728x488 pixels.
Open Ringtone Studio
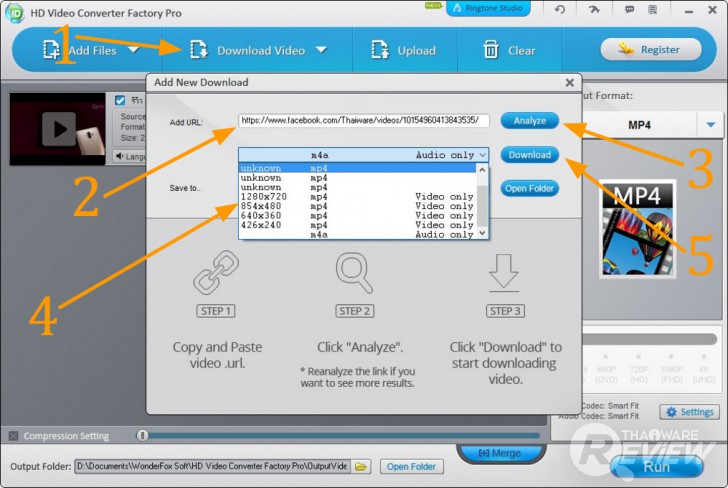tap(488, 8)
